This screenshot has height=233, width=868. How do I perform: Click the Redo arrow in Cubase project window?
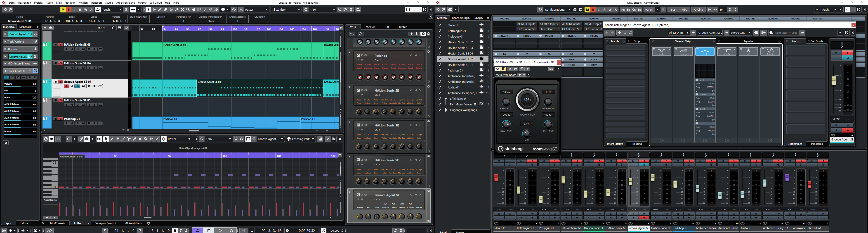[10, 10]
